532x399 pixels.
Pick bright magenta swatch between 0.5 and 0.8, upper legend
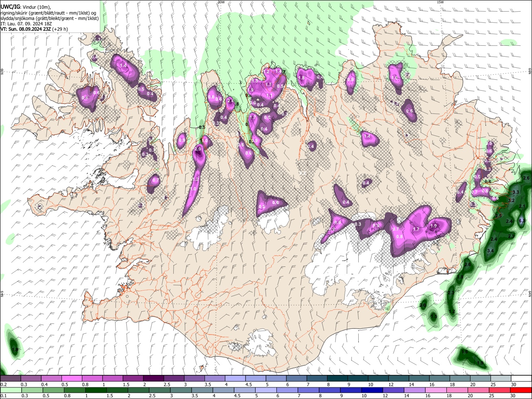click(71, 379)
